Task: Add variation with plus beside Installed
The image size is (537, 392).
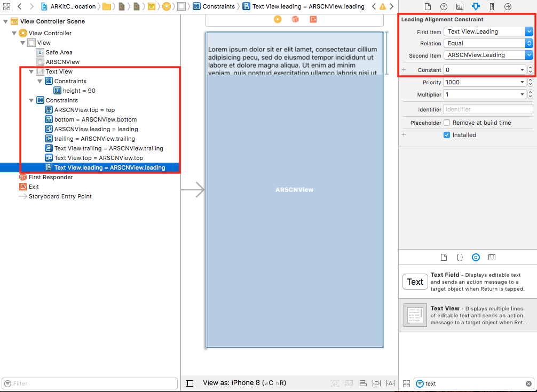Action: pyautogui.click(x=404, y=135)
